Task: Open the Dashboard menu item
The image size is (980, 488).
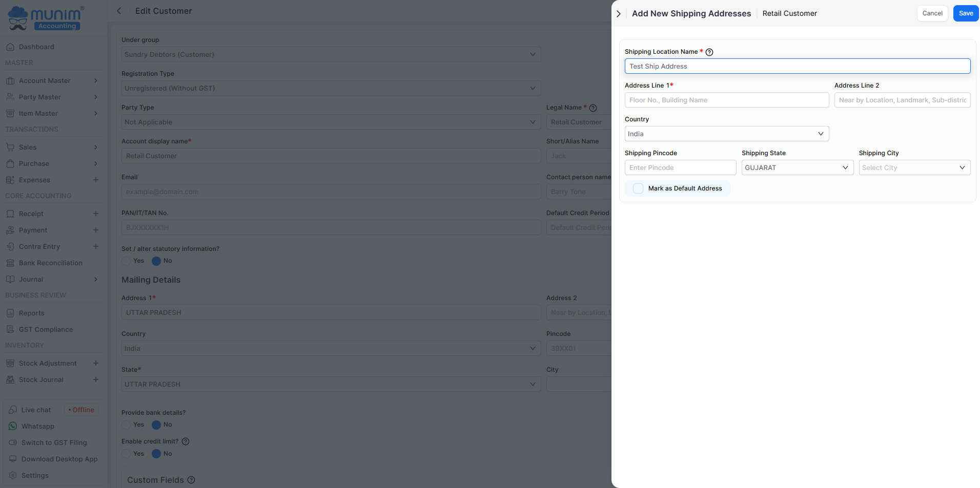Action: coord(36,47)
